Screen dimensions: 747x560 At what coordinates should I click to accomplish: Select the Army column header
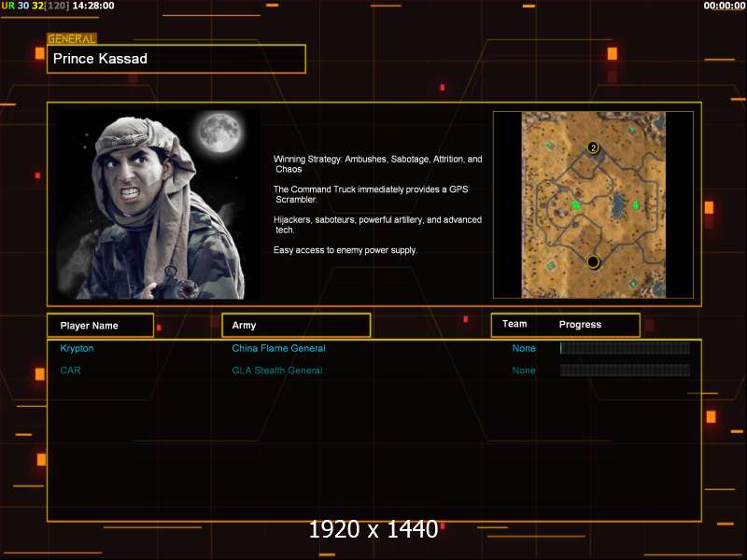click(296, 325)
